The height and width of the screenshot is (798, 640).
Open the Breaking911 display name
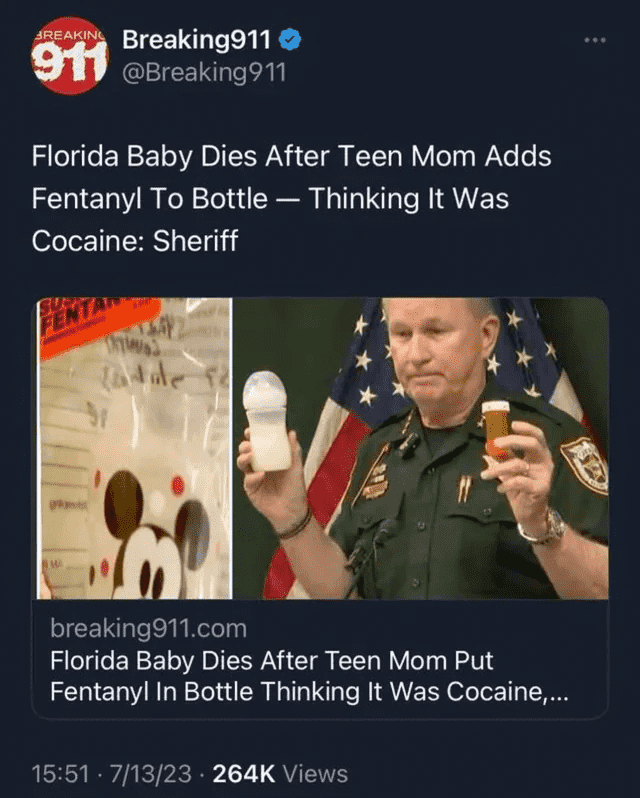pos(196,40)
